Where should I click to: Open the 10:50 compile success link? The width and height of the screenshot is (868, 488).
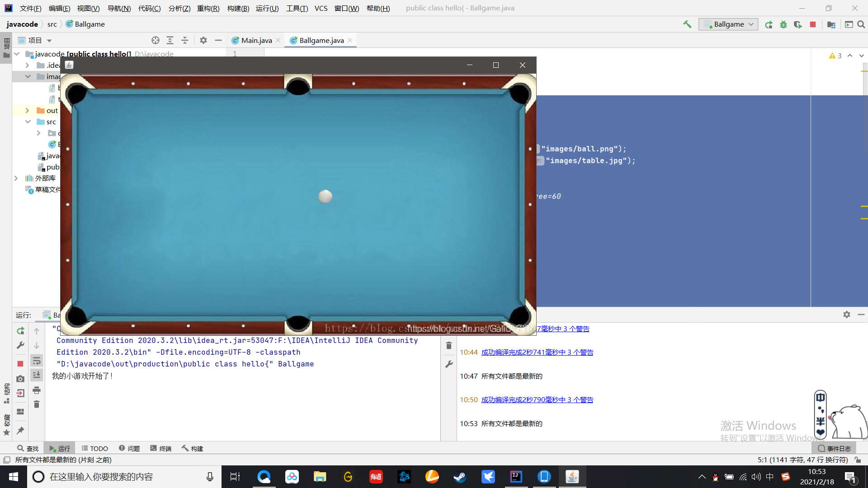click(x=537, y=399)
